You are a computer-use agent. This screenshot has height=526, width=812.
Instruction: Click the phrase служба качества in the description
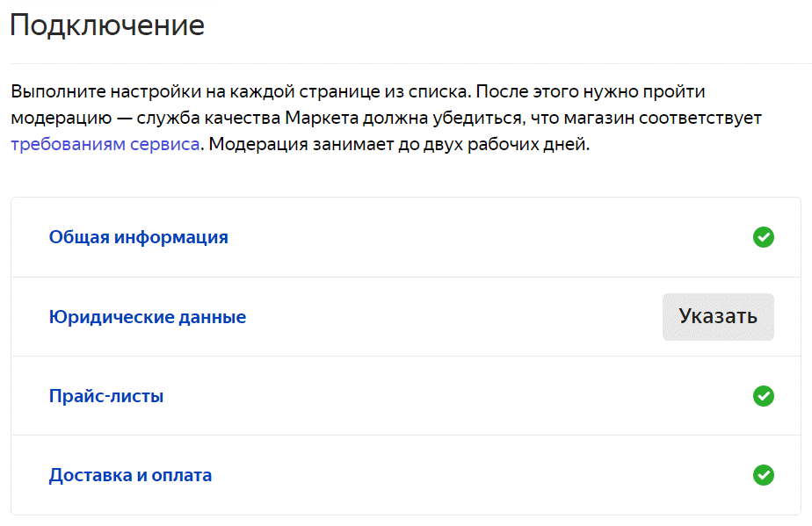[x=208, y=118]
